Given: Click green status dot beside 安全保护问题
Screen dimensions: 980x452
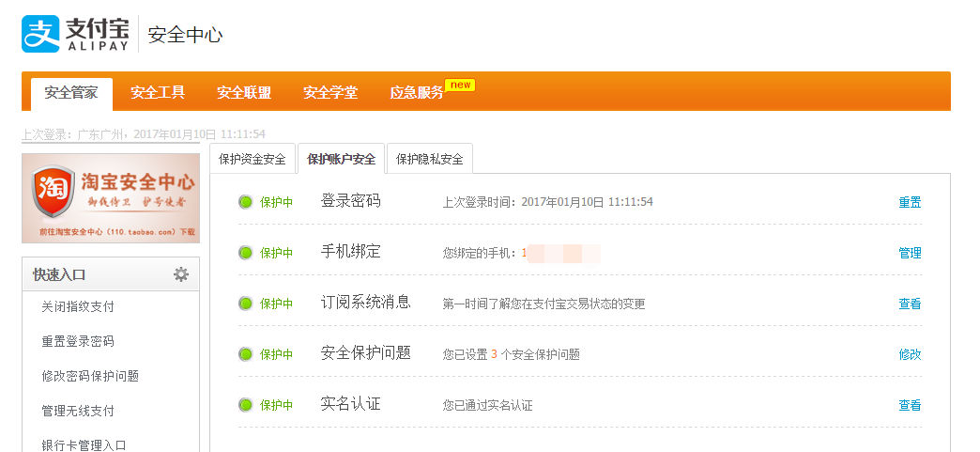Looking at the screenshot, I should (x=246, y=354).
